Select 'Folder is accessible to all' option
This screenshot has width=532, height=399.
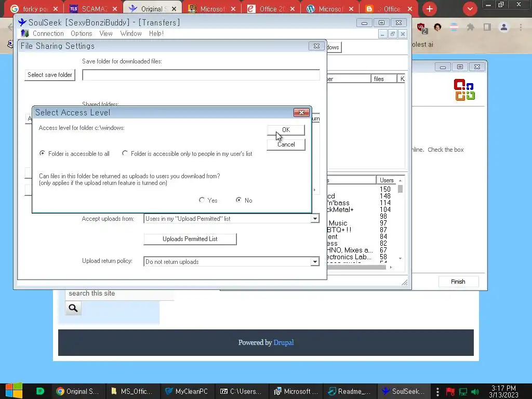click(x=74, y=154)
